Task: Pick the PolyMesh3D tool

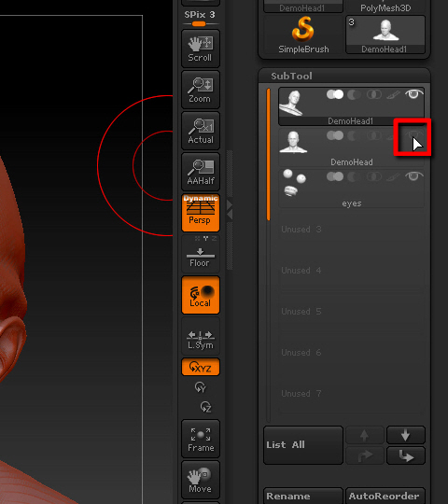Action: [x=385, y=7]
